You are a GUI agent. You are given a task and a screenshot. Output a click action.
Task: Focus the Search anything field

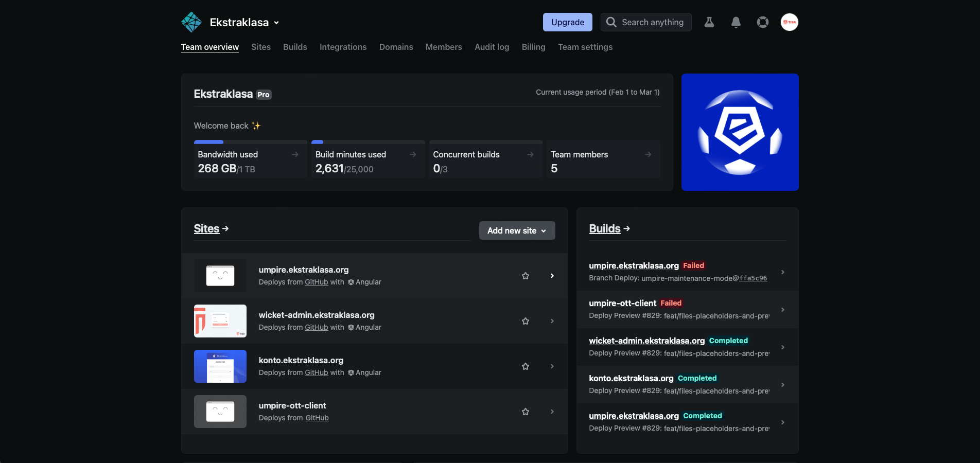pyautogui.click(x=646, y=22)
